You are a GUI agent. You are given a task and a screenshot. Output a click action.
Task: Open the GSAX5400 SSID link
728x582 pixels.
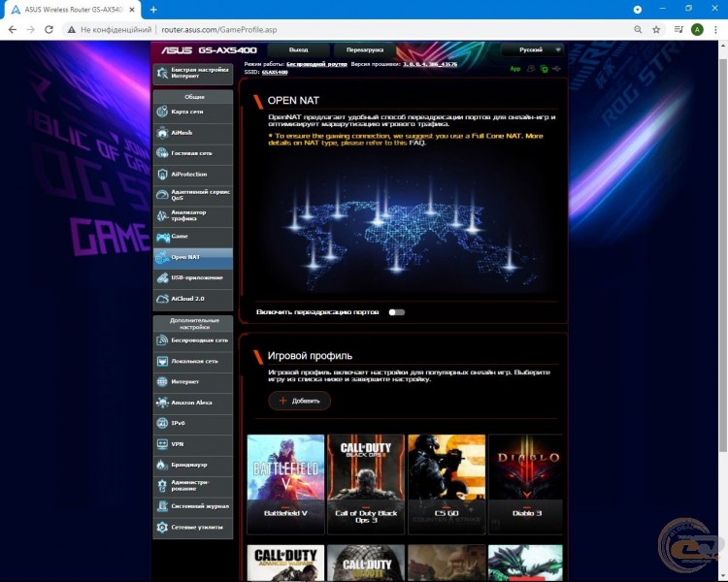(275, 72)
